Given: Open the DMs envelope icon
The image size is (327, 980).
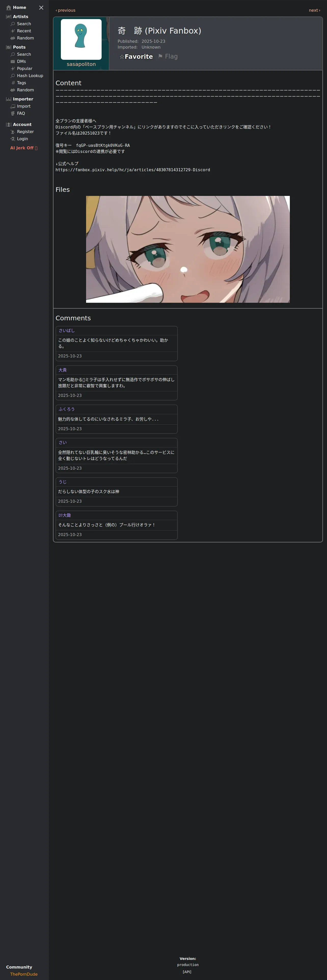Looking at the screenshot, I should 13,62.
